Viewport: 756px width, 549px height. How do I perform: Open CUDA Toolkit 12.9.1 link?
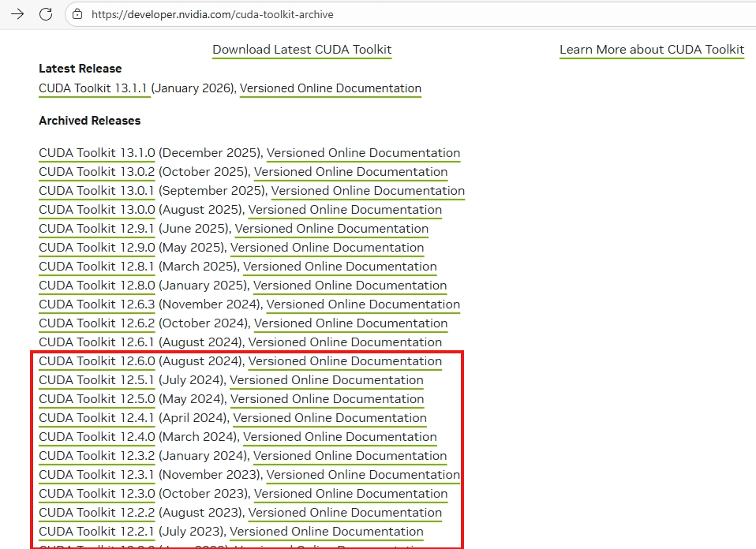96,229
